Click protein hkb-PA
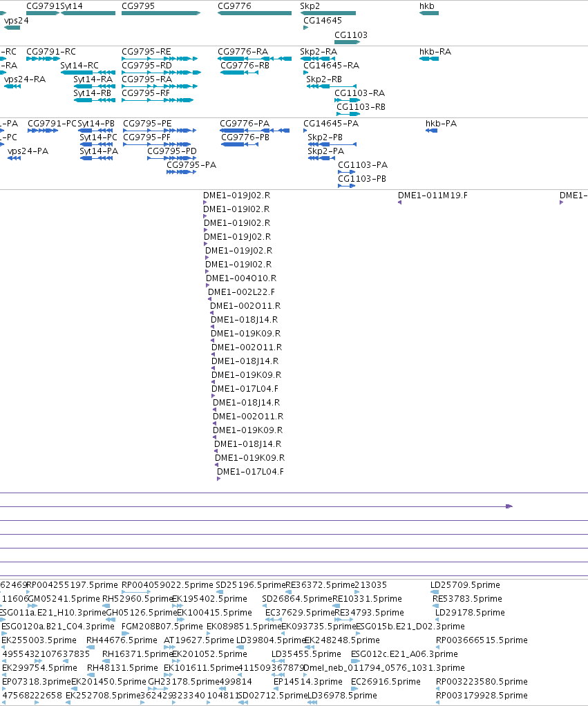This screenshot has height=706, width=588. click(431, 131)
